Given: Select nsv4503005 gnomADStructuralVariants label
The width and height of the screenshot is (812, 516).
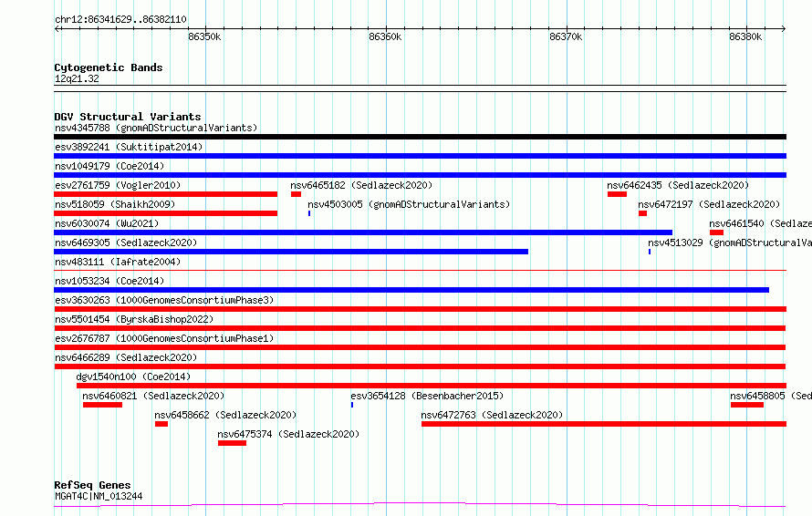Looking at the screenshot, I should 409,204.
